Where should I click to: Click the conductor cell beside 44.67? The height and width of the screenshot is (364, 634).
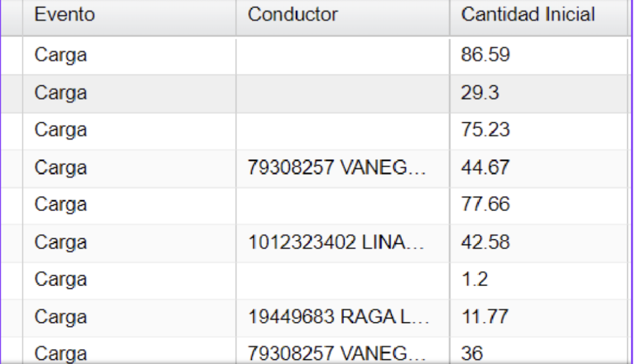coord(343,168)
